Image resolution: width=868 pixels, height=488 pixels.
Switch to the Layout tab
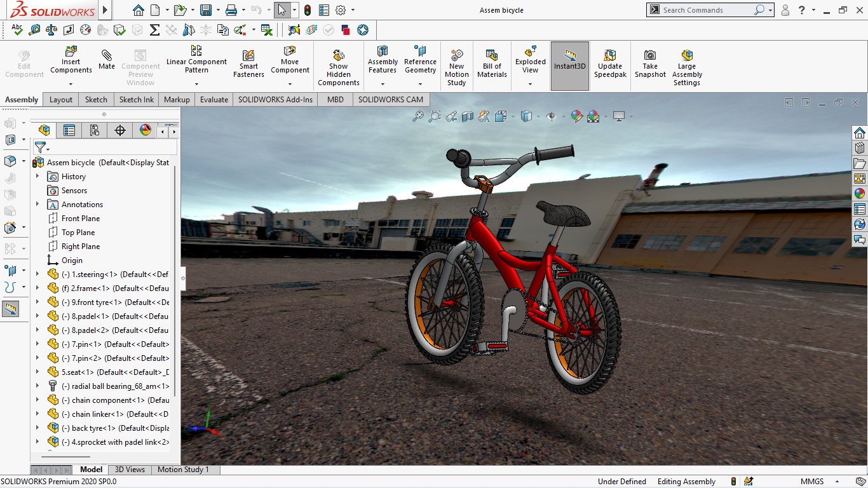tap(61, 99)
